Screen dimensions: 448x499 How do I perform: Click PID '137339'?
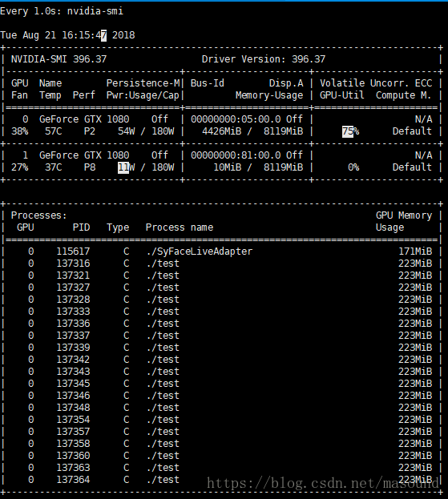73,348
